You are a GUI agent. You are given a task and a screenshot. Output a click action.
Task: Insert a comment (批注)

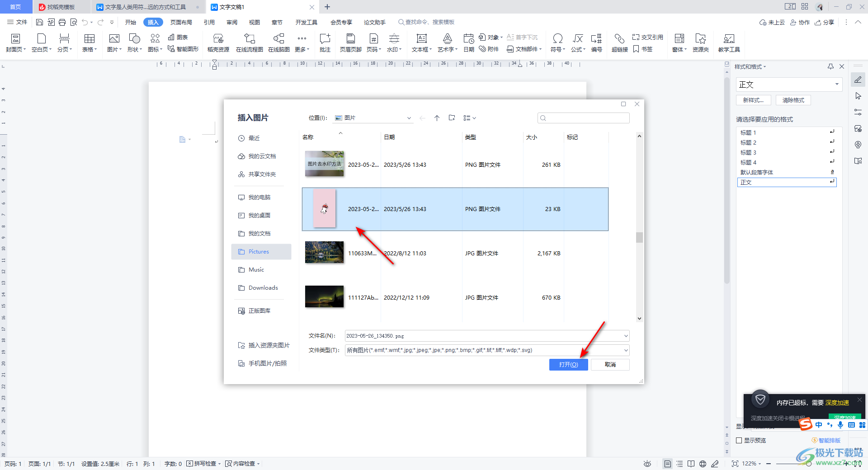[325, 43]
